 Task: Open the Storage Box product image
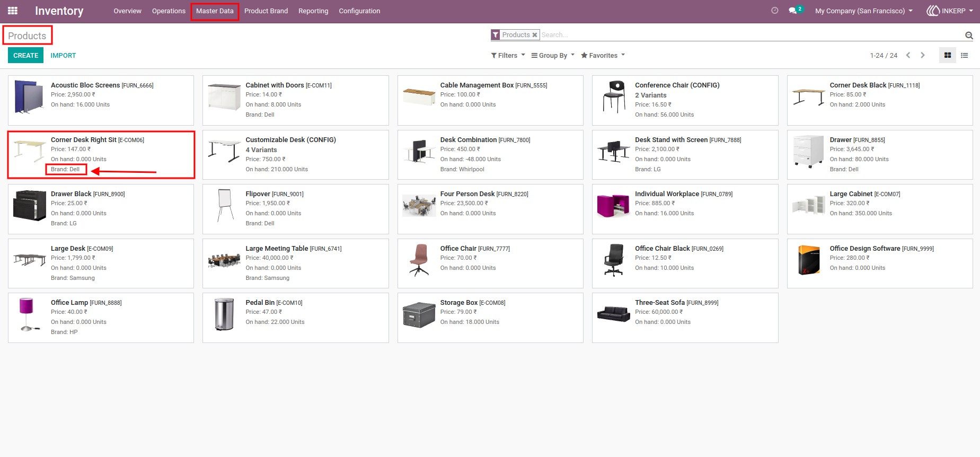[419, 314]
